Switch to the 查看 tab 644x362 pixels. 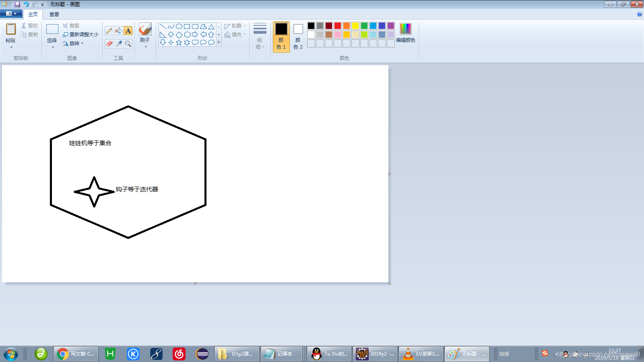[54, 14]
